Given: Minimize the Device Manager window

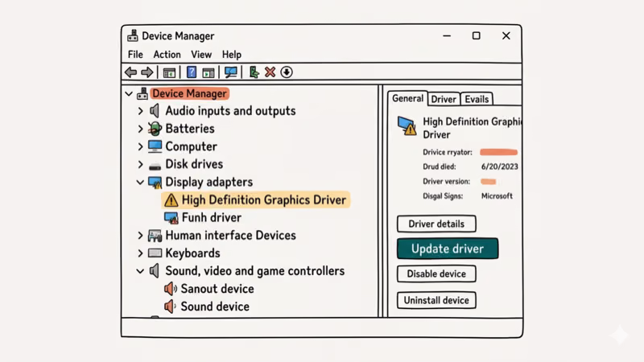Looking at the screenshot, I should pyautogui.click(x=447, y=36).
